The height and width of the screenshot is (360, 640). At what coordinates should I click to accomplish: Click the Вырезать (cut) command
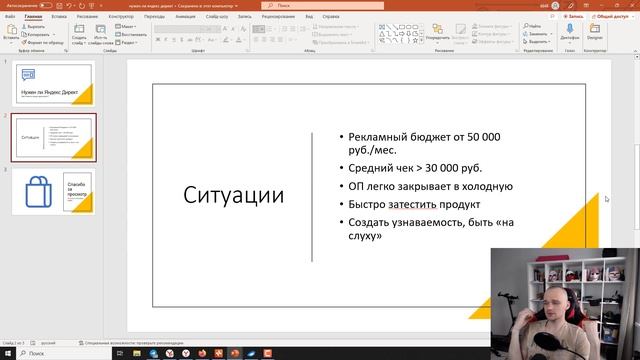[x=33, y=27]
